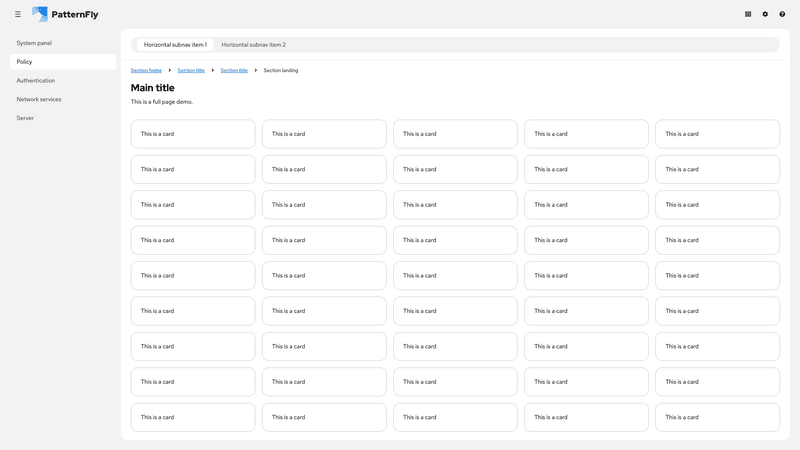The height and width of the screenshot is (450, 800).
Task: Click the Section home breadcrumb link
Action: pos(146,71)
